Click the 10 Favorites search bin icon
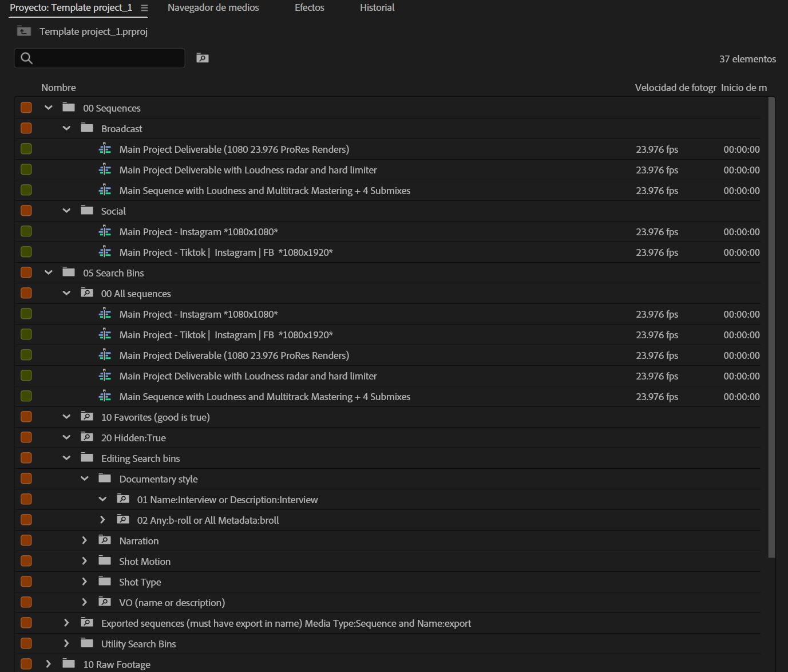Image resolution: width=788 pixels, height=672 pixels. pos(87,416)
